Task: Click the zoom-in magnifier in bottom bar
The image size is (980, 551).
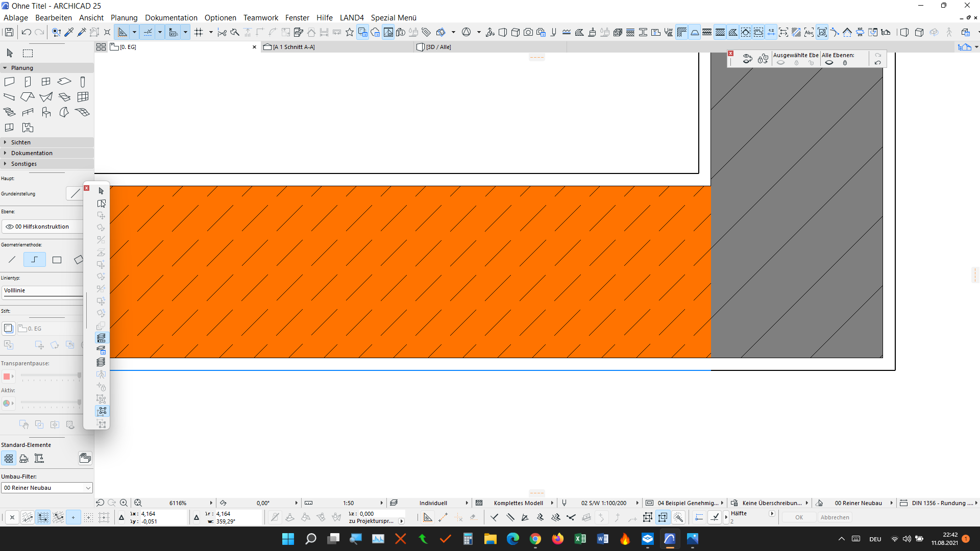Action: 124,503
